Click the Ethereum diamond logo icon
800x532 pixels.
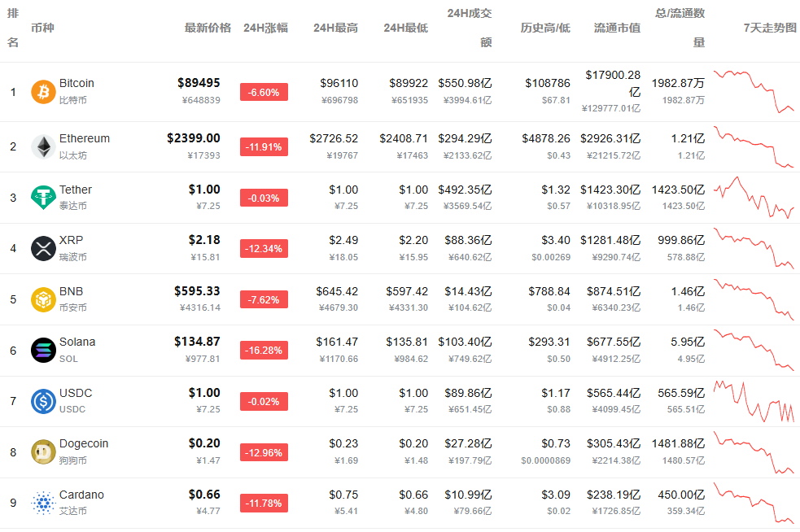tap(43, 146)
